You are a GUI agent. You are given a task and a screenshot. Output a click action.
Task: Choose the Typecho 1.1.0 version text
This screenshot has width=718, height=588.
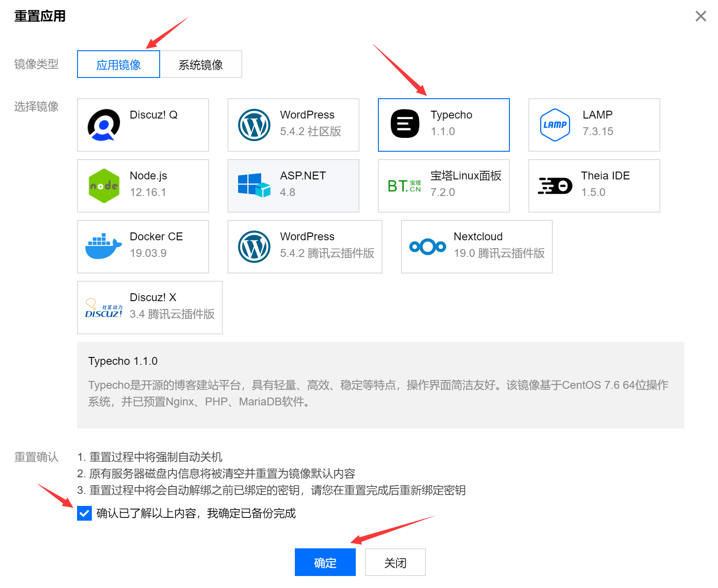pos(443,131)
